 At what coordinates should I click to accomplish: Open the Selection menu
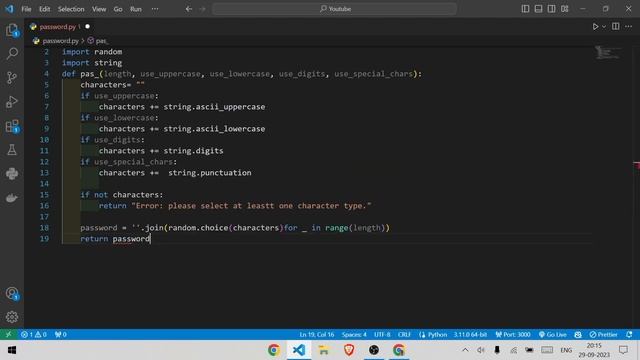click(71, 9)
